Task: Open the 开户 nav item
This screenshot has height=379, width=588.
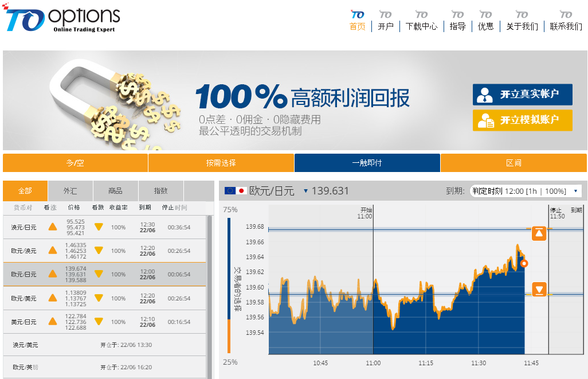Action: pos(386,26)
